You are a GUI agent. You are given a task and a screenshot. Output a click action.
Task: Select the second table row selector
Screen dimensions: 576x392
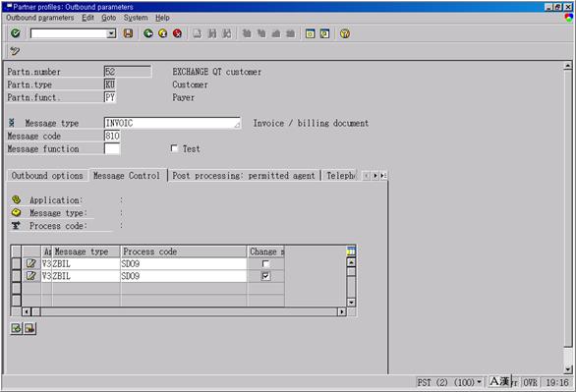pos(16,276)
